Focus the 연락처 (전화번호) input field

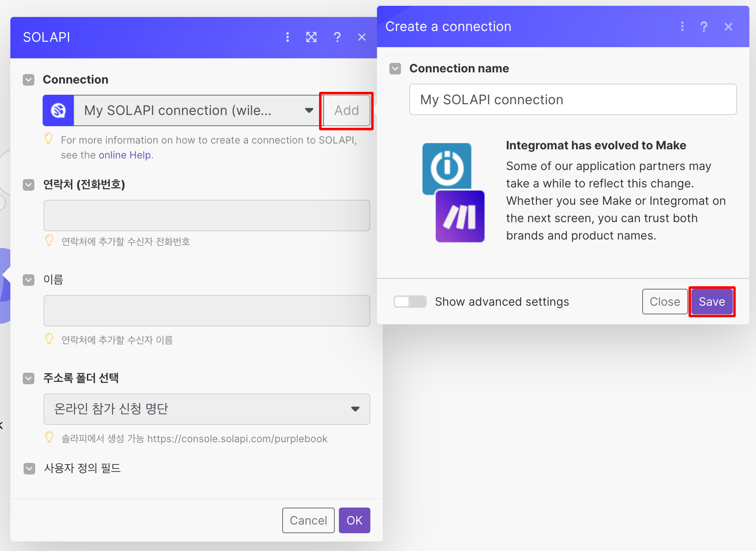click(207, 216)
